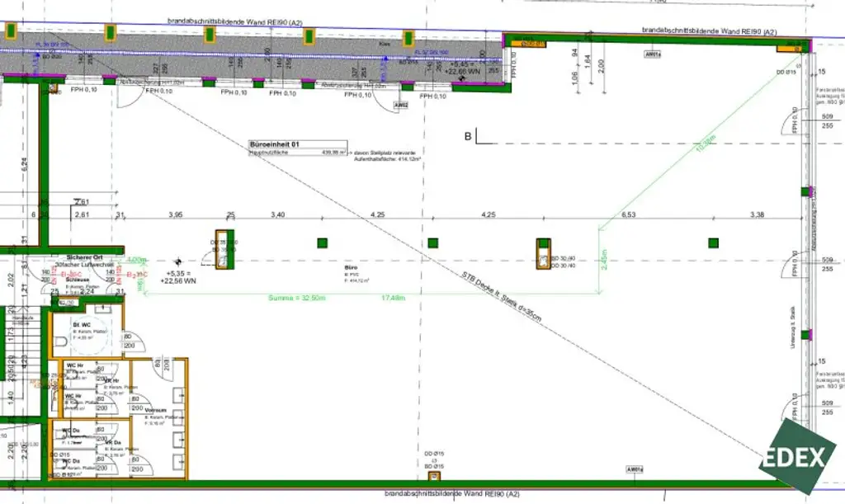Click the Vorraum room label
This screenshot has width=845, height=504.
[x=154, y=409]
